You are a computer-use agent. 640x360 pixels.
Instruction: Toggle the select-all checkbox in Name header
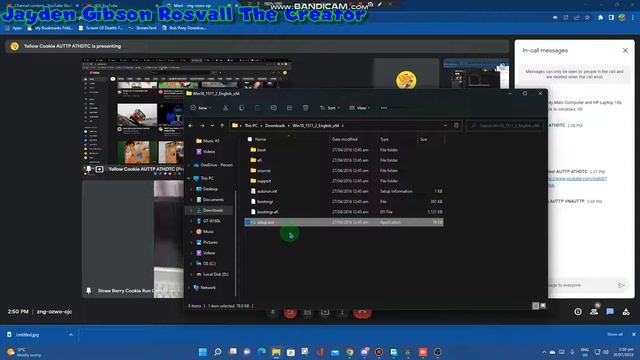[x=250, y=139]
